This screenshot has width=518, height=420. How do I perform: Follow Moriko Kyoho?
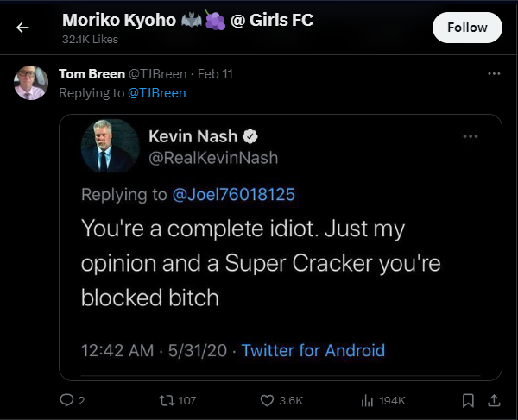[x=467, y=28]
